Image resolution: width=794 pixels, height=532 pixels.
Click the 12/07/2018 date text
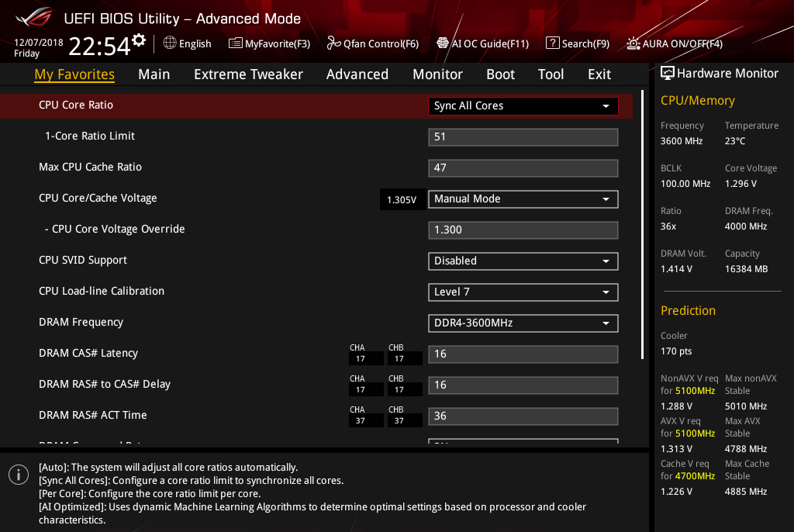[x=39, y=43]
